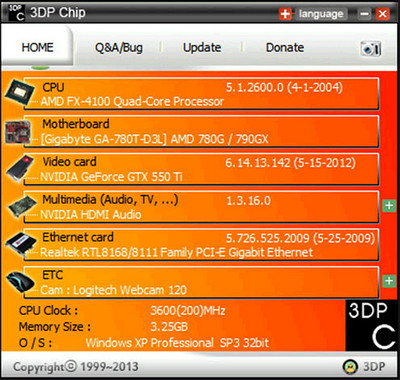Image resolution: width=400 pixels, height=380 pixels.
Task: Open the Update tab
Action: pyautogui.click(x=202, y=48)
